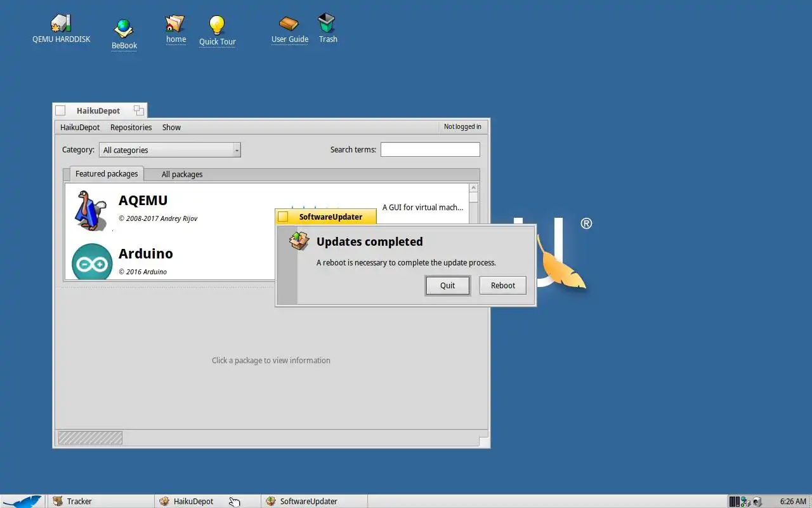Open the Category dropdown showing All categories

click(x=170, y=150)
